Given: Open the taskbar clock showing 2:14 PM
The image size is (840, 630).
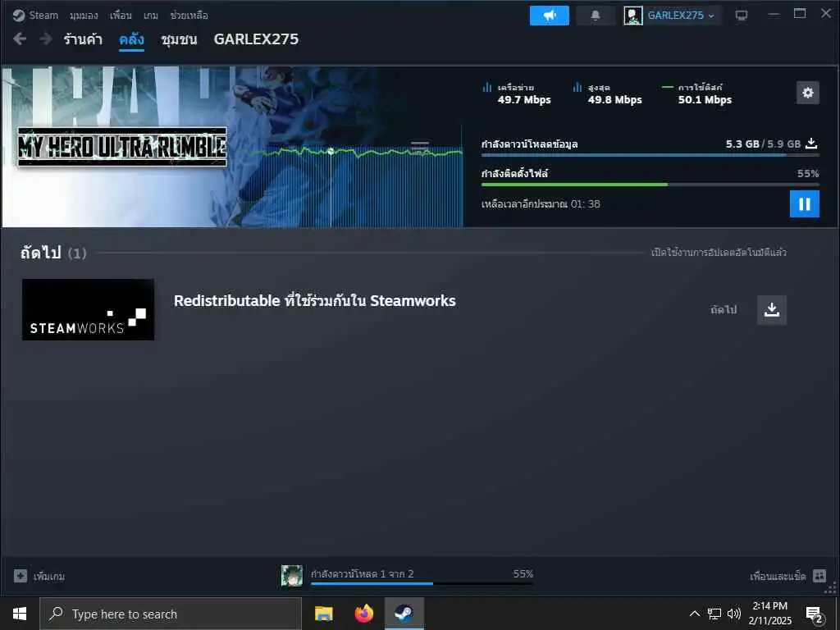Looking at the screenshot, I should click(x=769, y=614).
